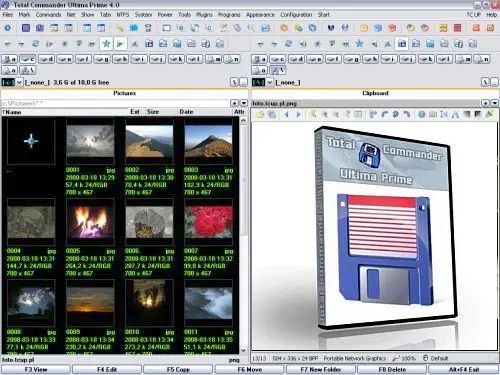Image resolution: width=500 pixels, height=375 pixels.
Task: Click the refresh icon in left panel toolbar
Action: point(35,44)
